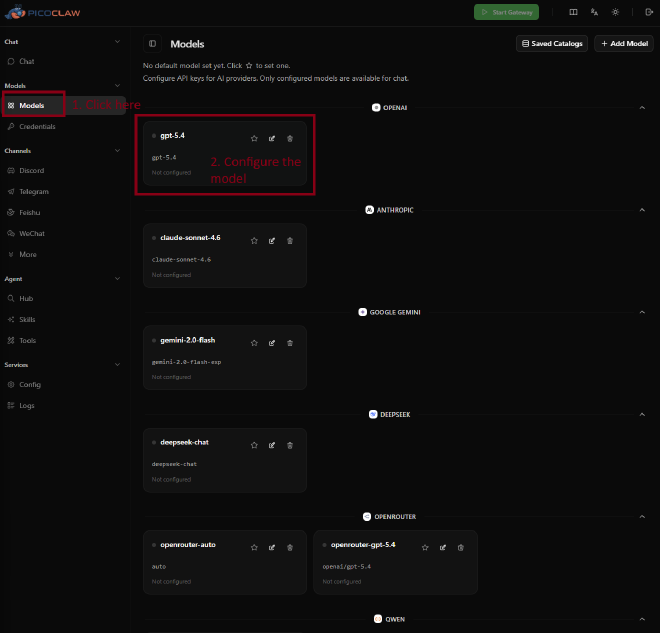Open the Config page
The width and height of the screenshot is (660, 633).
[x=63, y=385]
